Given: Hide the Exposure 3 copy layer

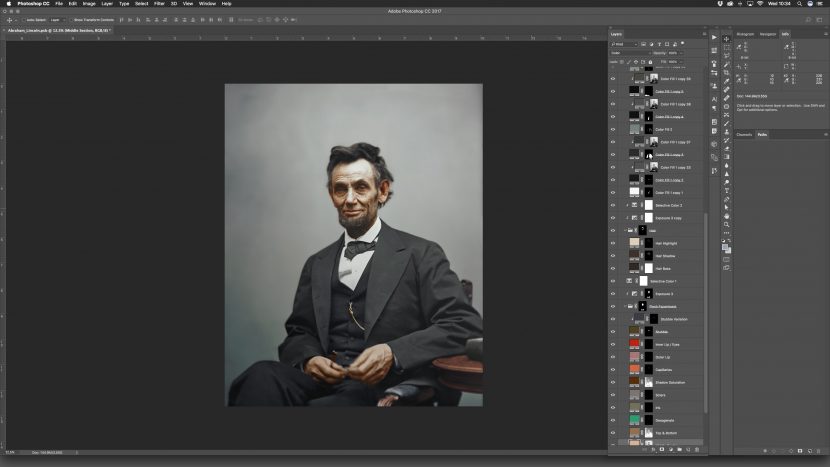Looking at the screenshot, I should [613, 218].
